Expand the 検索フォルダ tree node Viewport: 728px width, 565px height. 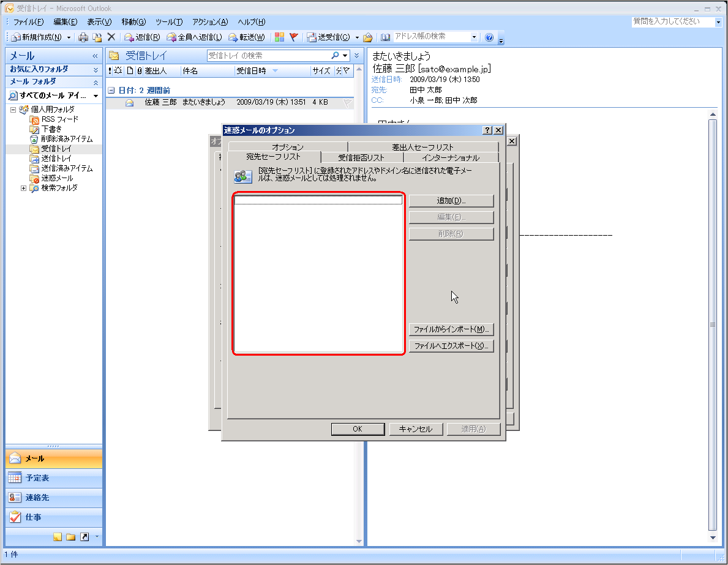coord(23,188)
